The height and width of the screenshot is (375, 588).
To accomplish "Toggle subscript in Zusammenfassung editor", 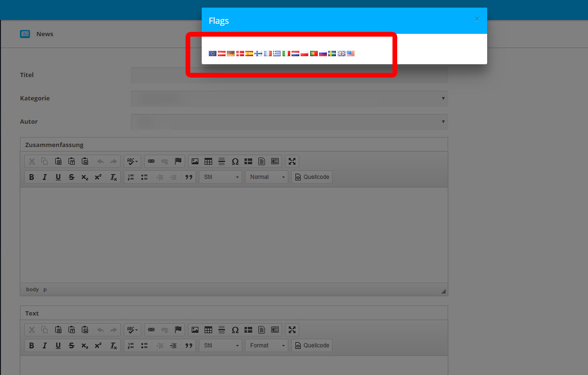I will click(x=85, y=177).
